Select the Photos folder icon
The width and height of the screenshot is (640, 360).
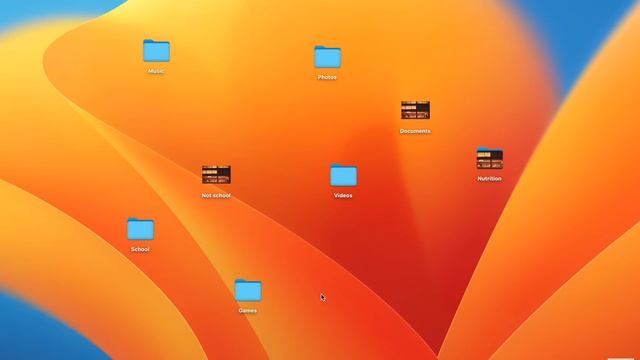(327, 57)
